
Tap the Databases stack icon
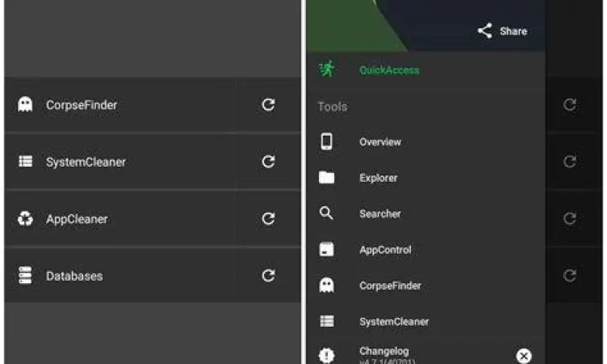click(25, 275)
